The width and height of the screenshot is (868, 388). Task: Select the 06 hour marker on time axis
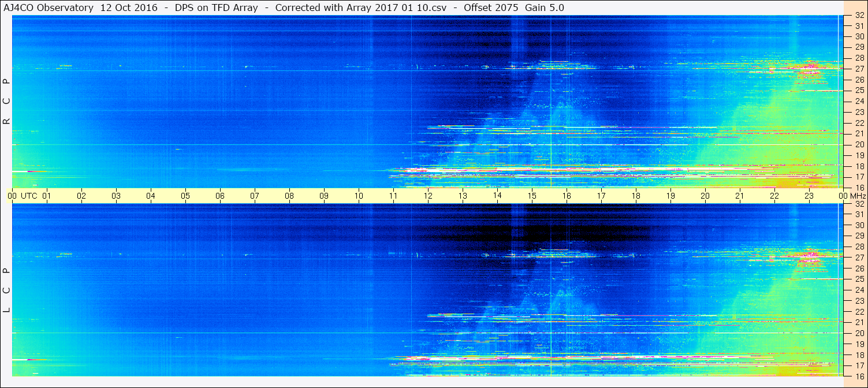[220, 196]
